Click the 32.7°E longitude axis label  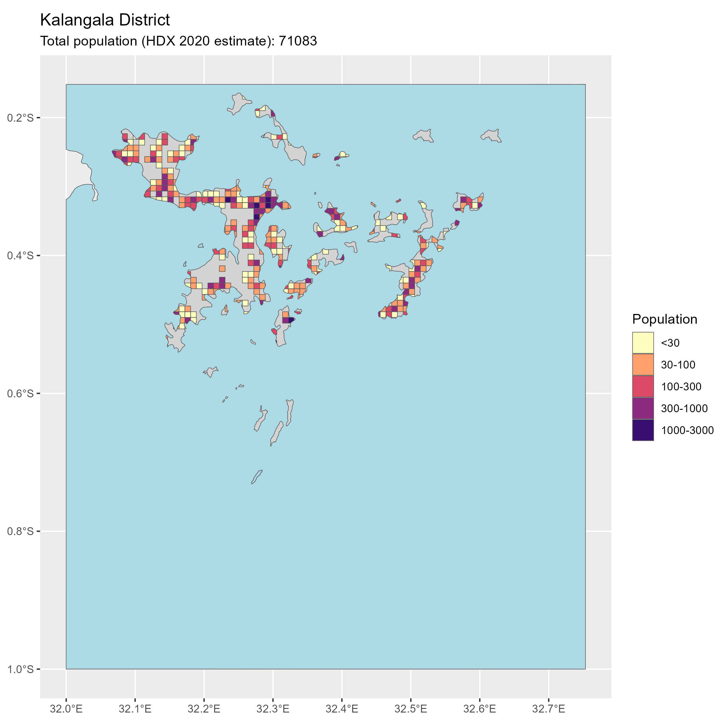coord(549,709)
